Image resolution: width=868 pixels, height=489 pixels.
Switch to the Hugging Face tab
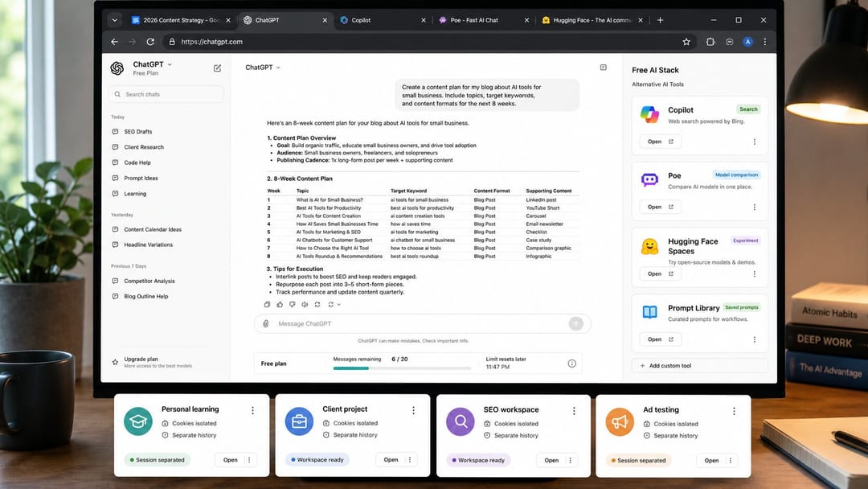pos(592,20)
